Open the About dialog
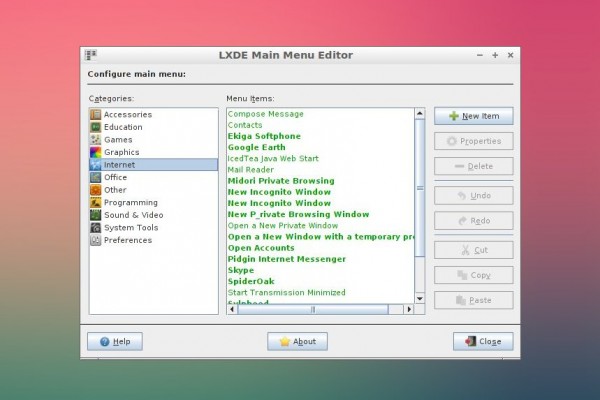This screenshot has width=600, height=400. tap(297, 341)
